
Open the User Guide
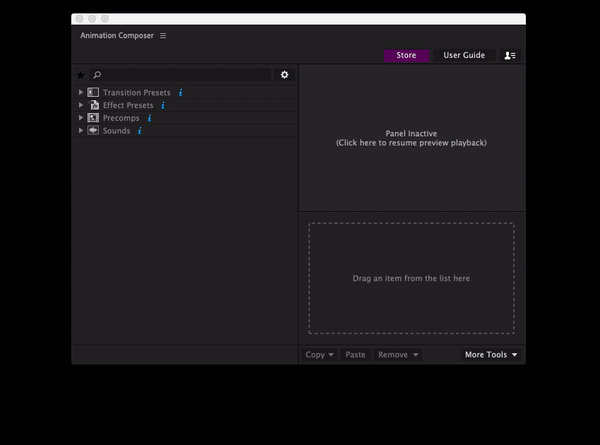click(x=464, y=55)
